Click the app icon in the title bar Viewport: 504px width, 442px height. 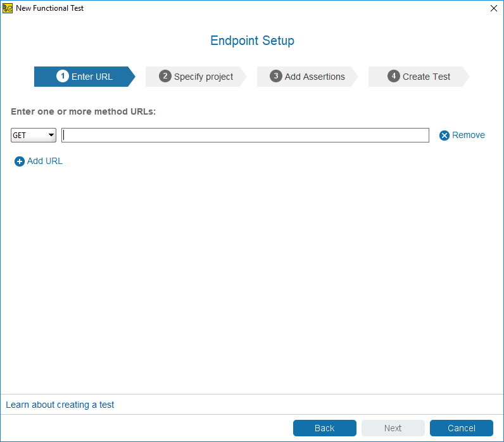coord(8,8)
